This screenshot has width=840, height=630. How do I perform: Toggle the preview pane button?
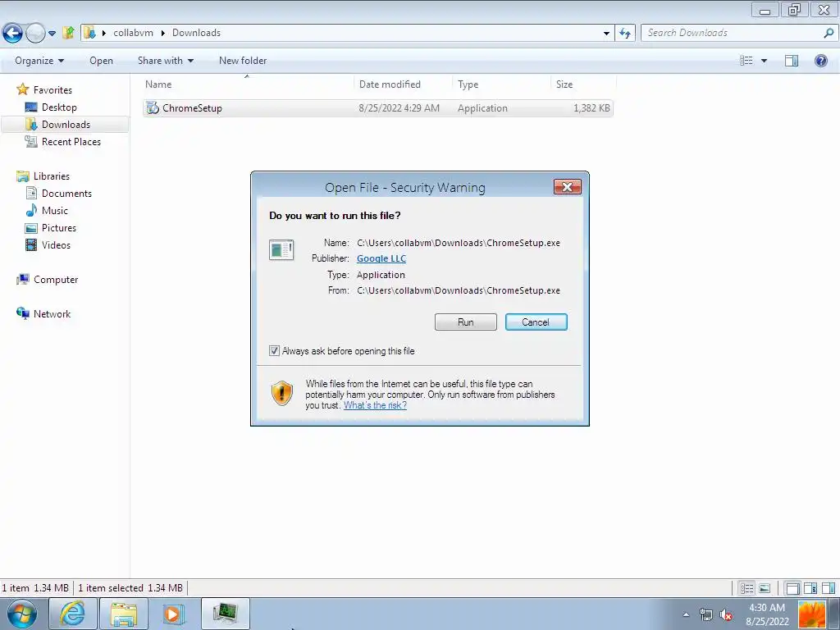[x=792, y=61]
